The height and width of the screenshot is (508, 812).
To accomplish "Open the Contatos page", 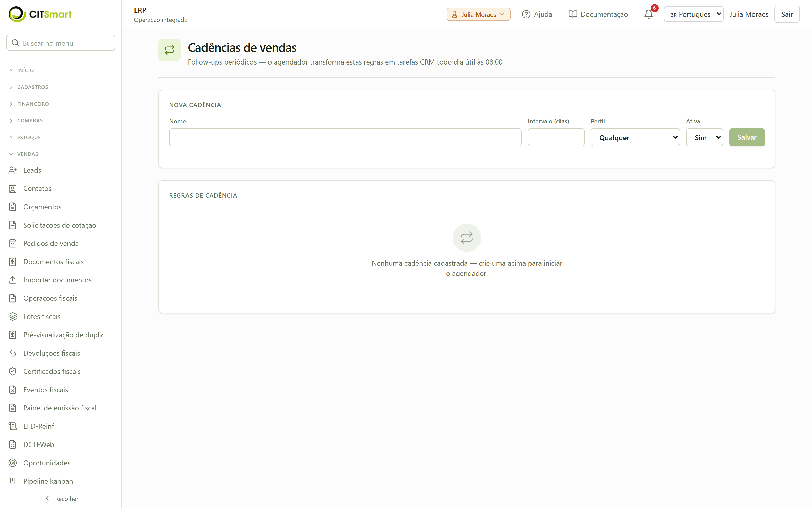I will tap(60, 188).
